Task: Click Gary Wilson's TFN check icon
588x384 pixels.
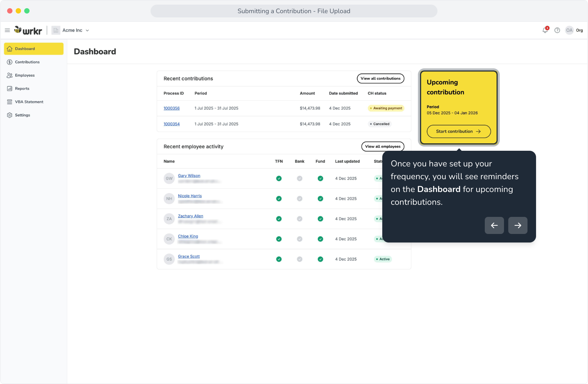Action: 279,178
